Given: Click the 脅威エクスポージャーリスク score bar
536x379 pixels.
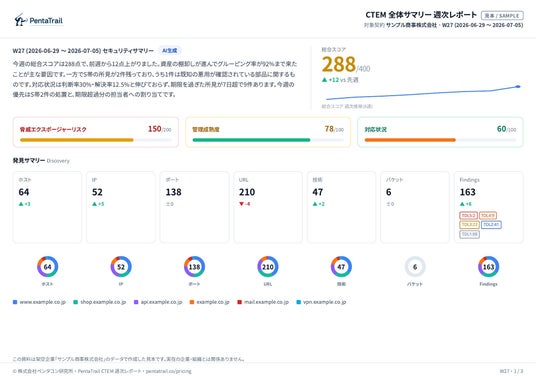Looking at the screenshot, I should pos(96,140).
